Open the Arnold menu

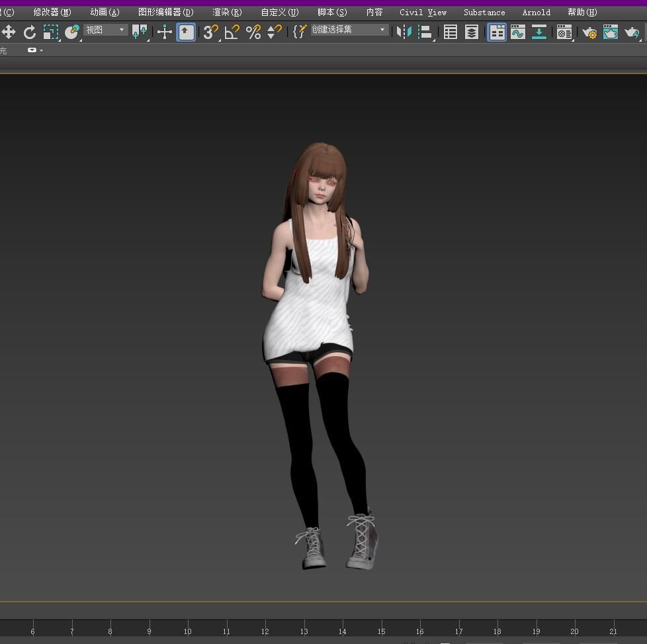[536, 12]
